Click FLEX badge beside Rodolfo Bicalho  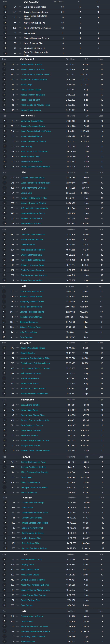click(17, 353)
